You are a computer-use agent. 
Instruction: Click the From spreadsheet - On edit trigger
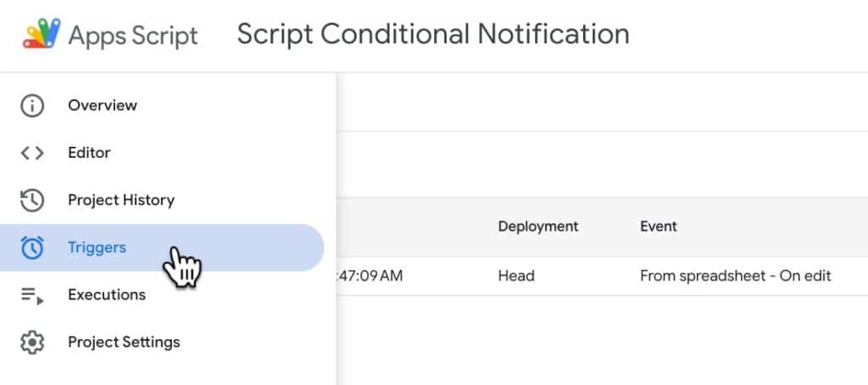(735, 276)
